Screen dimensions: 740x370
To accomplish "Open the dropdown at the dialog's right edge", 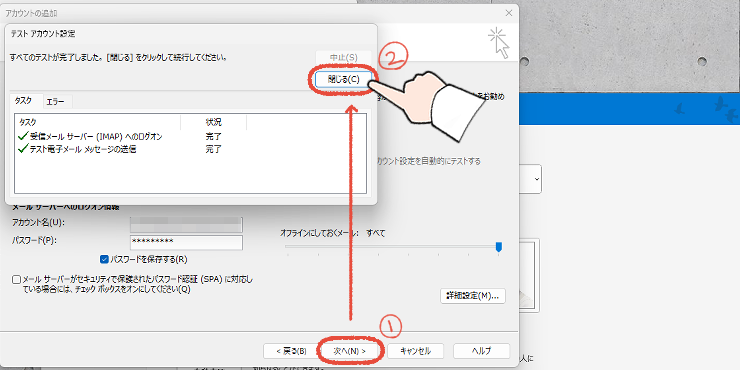I will [x=537, y=179].
